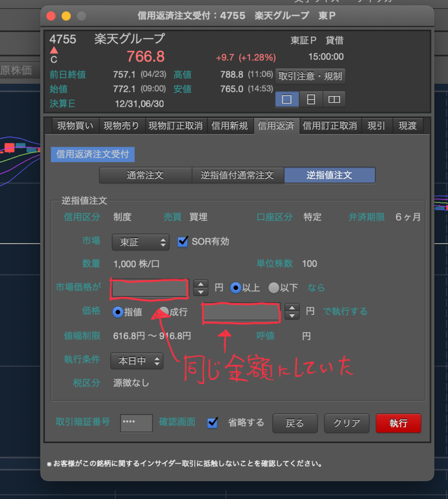Click the 売買 value 買埋

click(198, 217)
